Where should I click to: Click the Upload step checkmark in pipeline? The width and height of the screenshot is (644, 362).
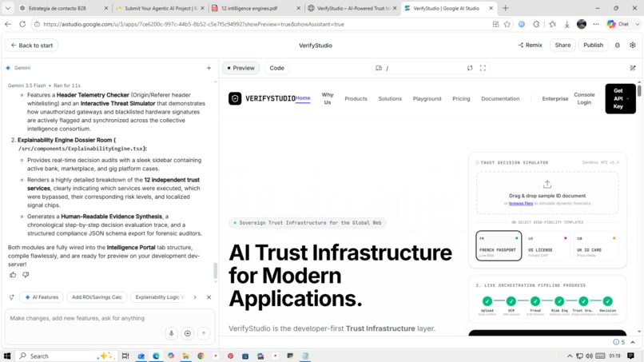(x=487, y=301)
